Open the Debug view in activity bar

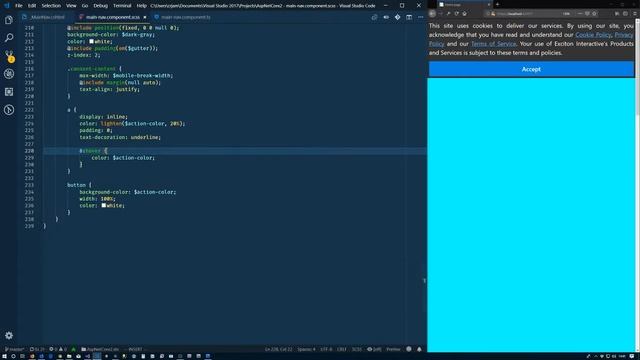tap(9, 74)
